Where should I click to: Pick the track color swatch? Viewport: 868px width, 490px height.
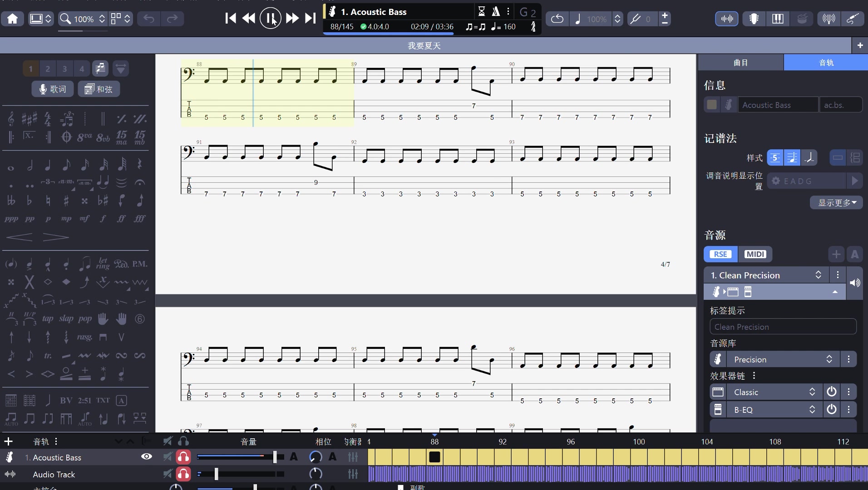[x=712, y=105]
